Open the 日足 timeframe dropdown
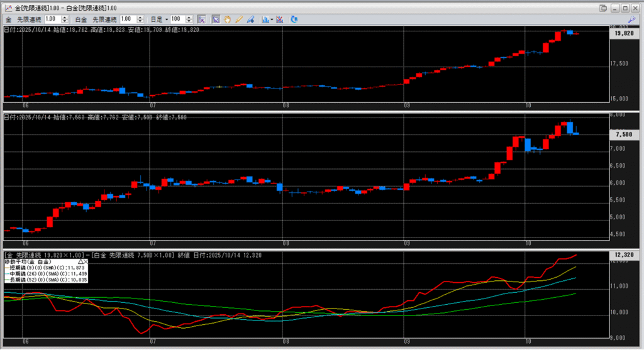Image resolution: width=644 pixels, height=350 pixels. click(166, 19)
